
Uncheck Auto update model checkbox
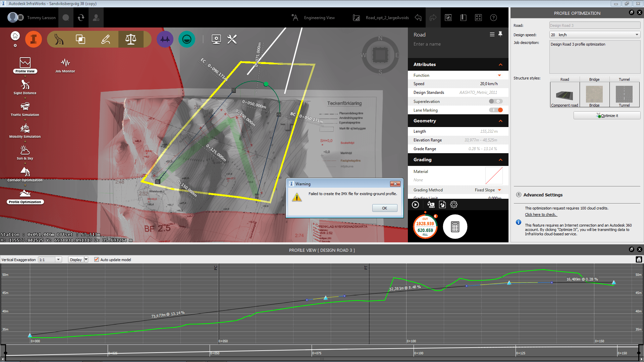tap(97, 260)
